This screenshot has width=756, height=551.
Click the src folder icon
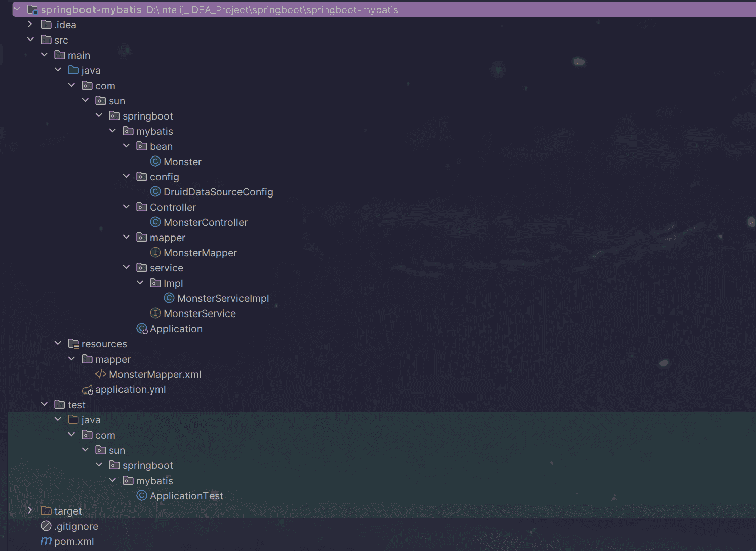click(46, 40)
